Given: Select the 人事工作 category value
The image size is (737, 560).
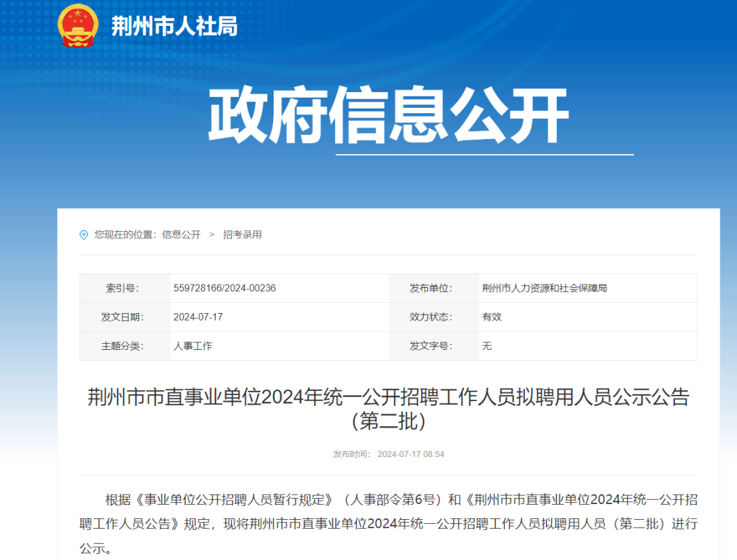Looking at the screenshot, I should [x=192, y=347].
